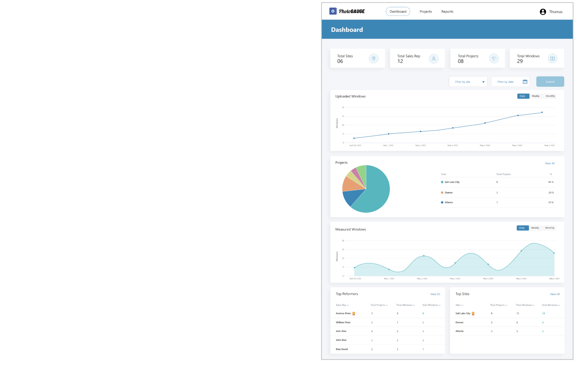This screenshot has height=365, width=588.
Task: Switch Measured Windows chart to Weekly
Action: (535, 228)
